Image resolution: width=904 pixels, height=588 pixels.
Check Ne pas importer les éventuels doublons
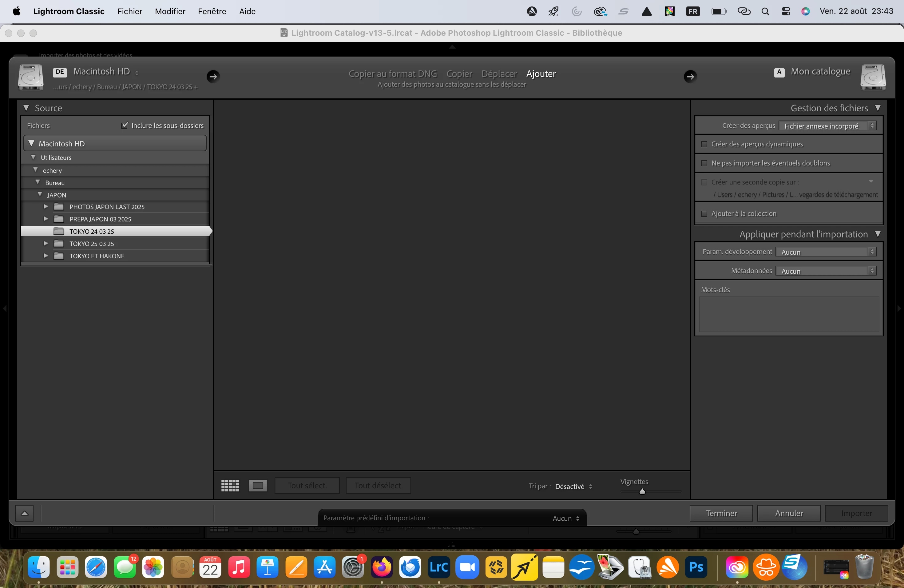pos(704,163)
